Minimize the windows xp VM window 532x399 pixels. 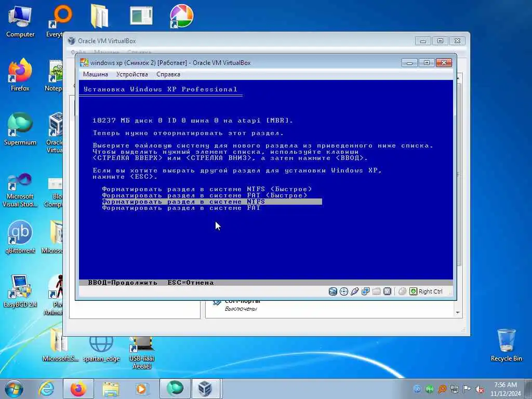(409, 63)
